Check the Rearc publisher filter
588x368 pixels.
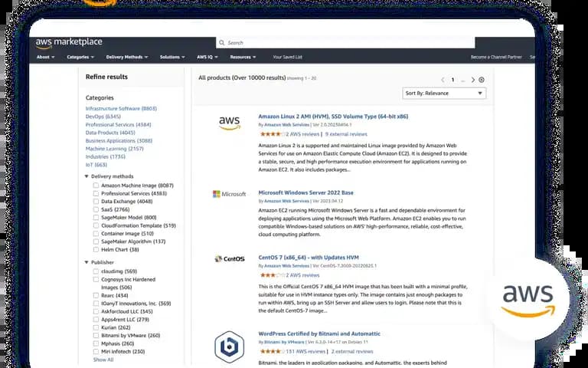(96, 295)
